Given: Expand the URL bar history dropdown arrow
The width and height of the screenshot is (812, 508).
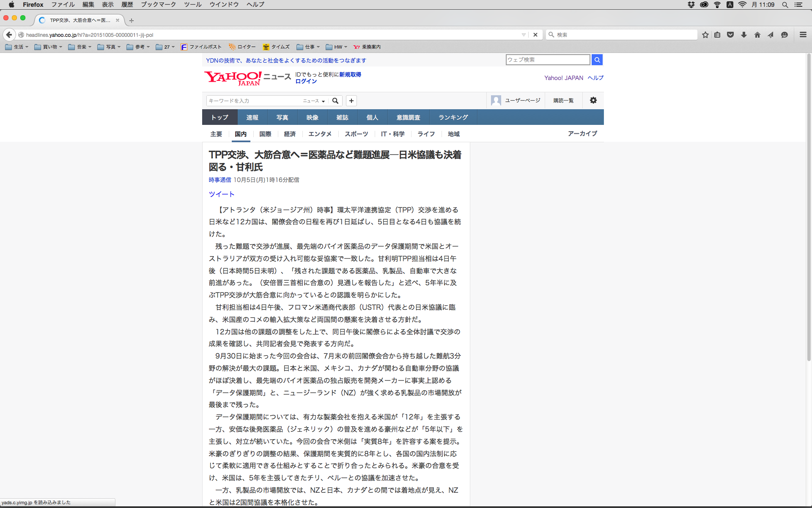Looking at the screenshot, I should pyautogui.click(x=524, y=35).
